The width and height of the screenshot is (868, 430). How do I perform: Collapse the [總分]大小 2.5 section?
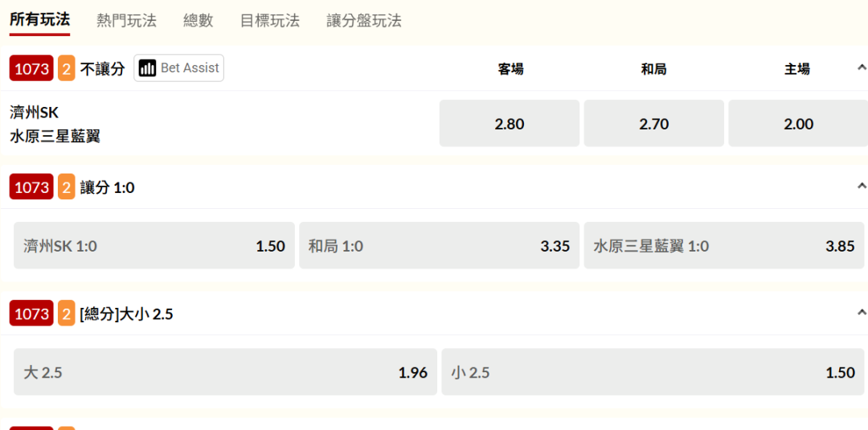point(862,313)
